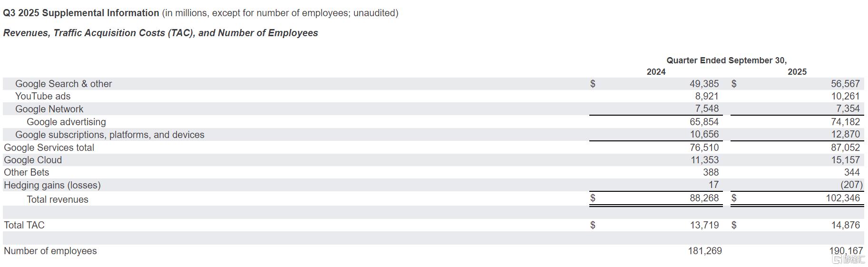Viewport: 868px width, 267px height.
Task: Select the Number of employees label
Action: click(x=50, y=251)
